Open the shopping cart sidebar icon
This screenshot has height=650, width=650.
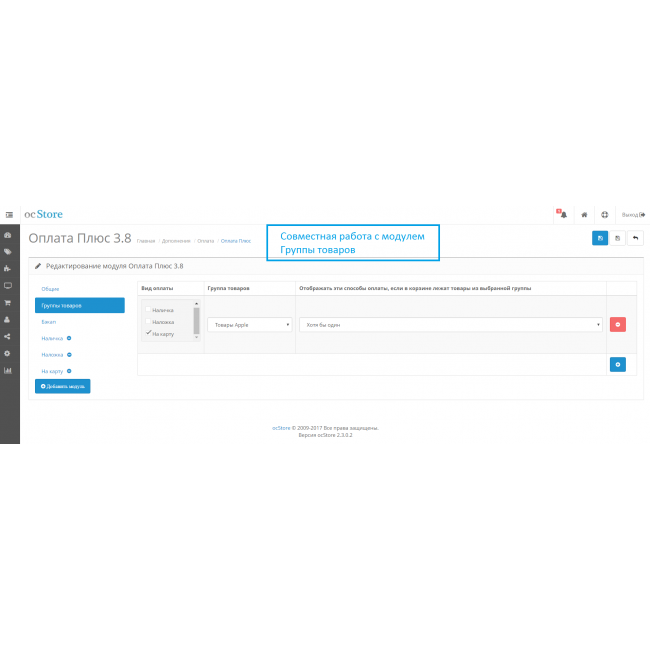point(8,303)
